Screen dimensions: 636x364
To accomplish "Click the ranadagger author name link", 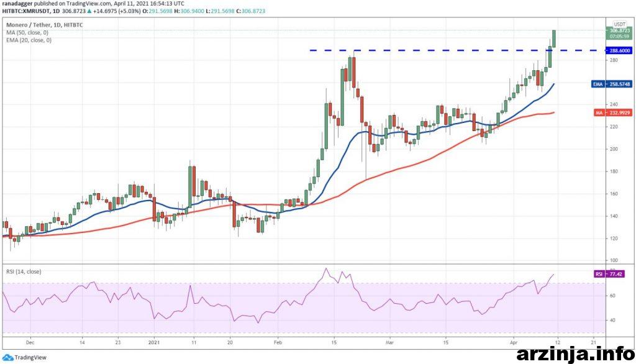I will coord(17,4).
